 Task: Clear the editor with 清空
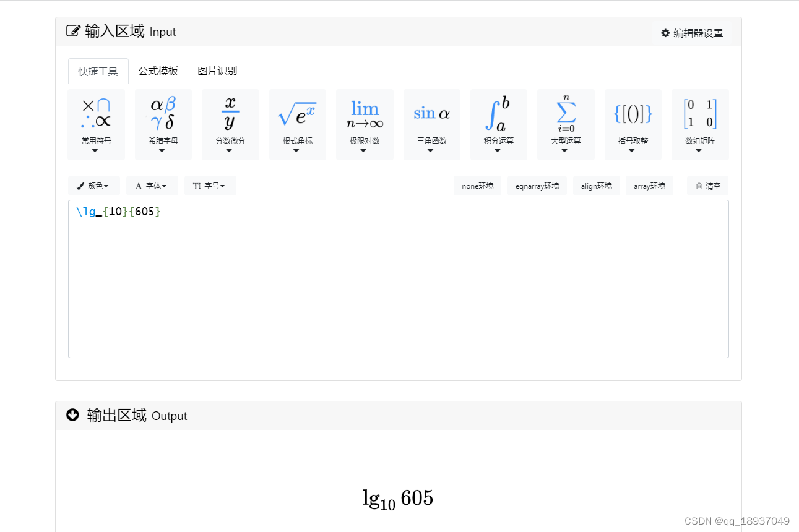[x=707, y=186]
